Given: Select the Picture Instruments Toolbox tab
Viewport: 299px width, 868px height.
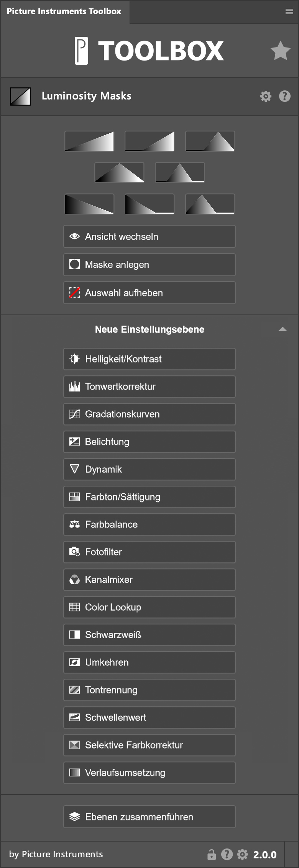Looking at the screenshot, I should tap(64, 11).
